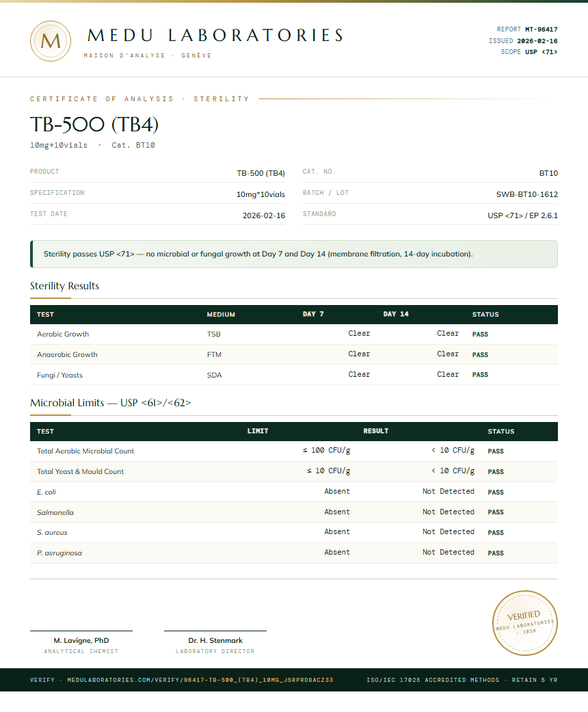This screenshot has width=588, height=712.
Task: Select the ≤ 10 CFU/g limit value
Action: [x=328, y=471]
